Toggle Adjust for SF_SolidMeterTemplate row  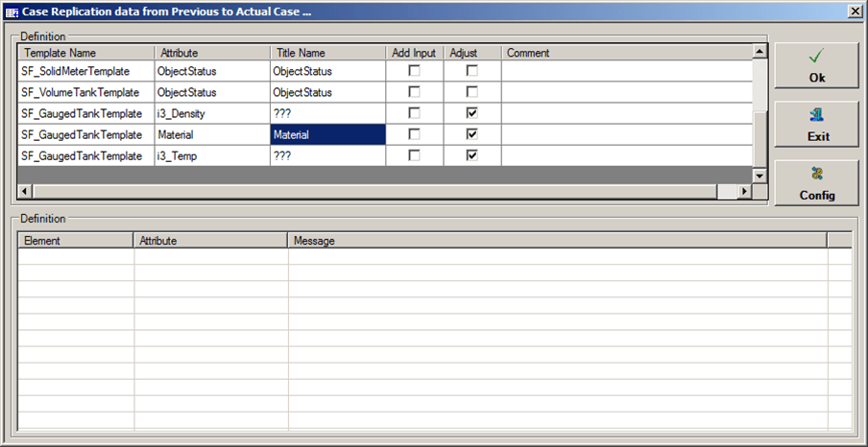pos(471,71)
